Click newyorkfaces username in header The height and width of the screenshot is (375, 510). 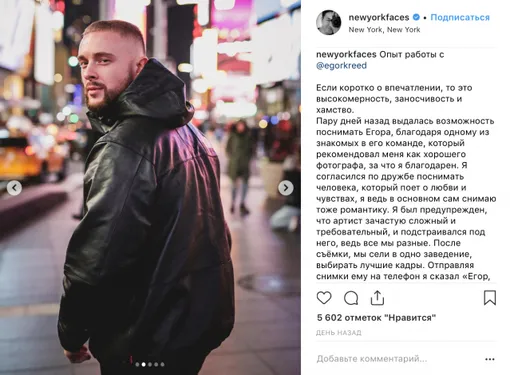(x=379, y=17)
